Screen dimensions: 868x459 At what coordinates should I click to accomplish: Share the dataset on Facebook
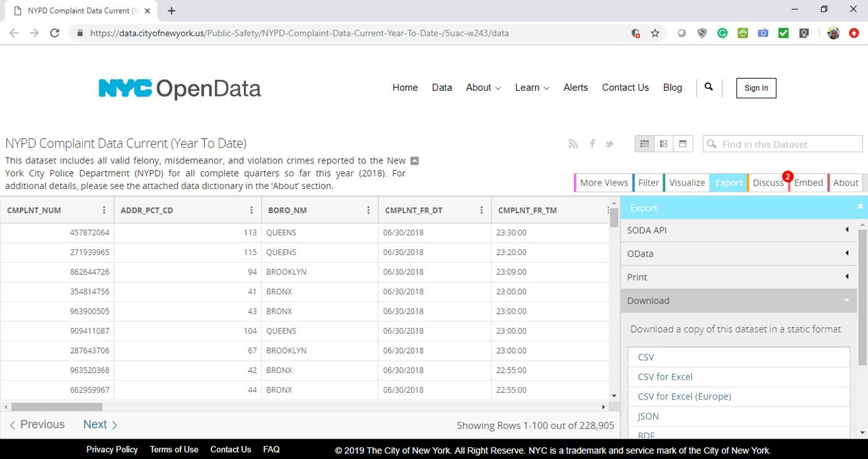(x=592, y=144)
